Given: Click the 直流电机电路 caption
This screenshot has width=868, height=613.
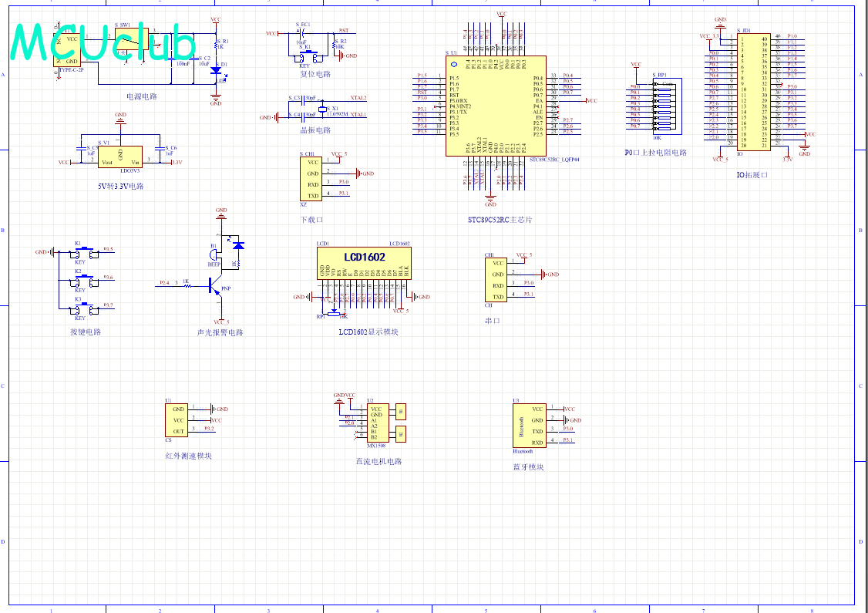Looking at the screenshot, I should click(378, 462).
